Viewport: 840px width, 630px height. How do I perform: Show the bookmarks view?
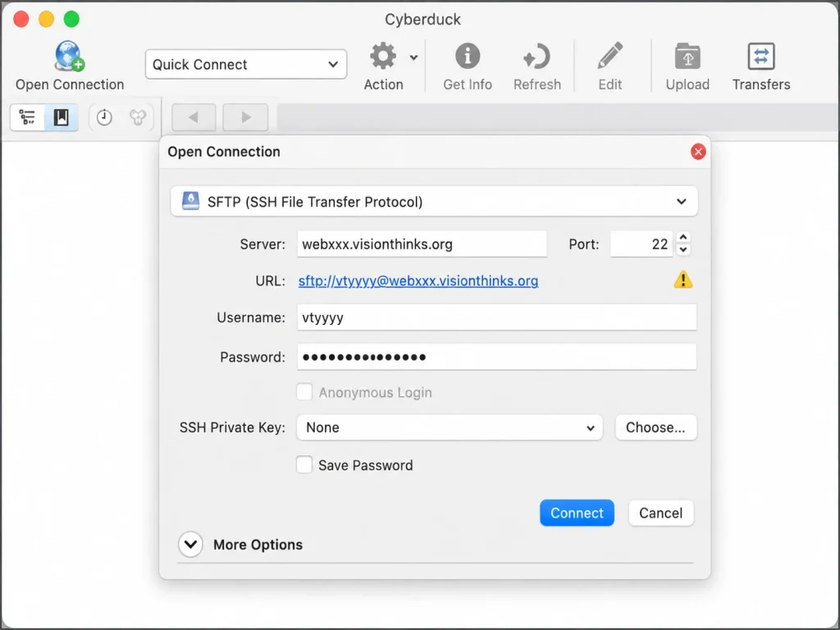click(61, 117)
